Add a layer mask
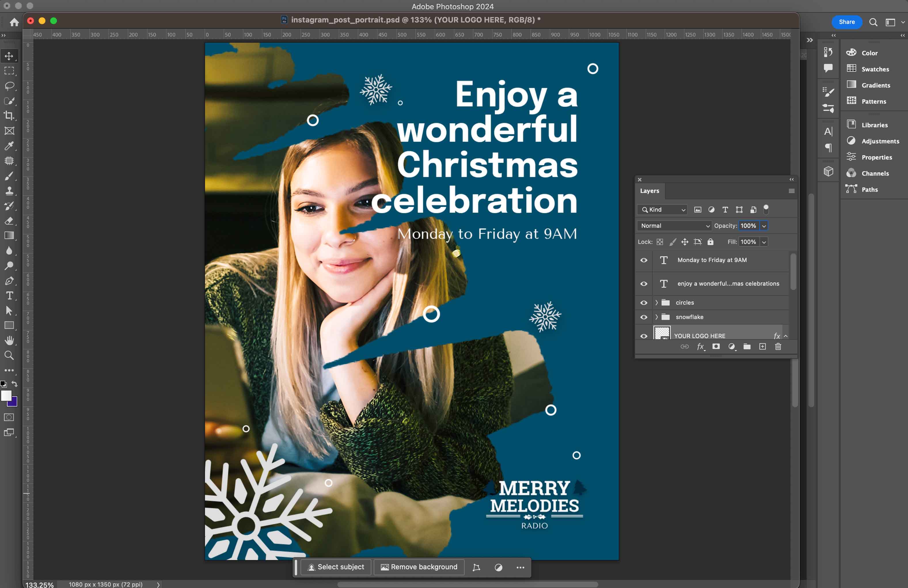Screen dimensions: 908x588 tap(716, 346)
